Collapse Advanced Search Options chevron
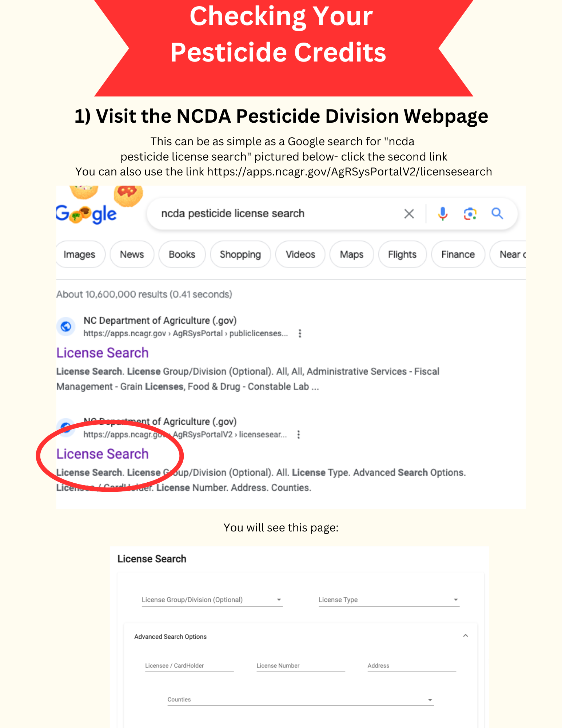Screen dimensions: 562x728 click(465, 636)
